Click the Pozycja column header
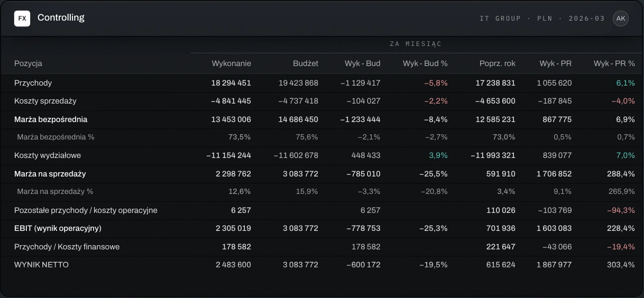 point(28,63)
